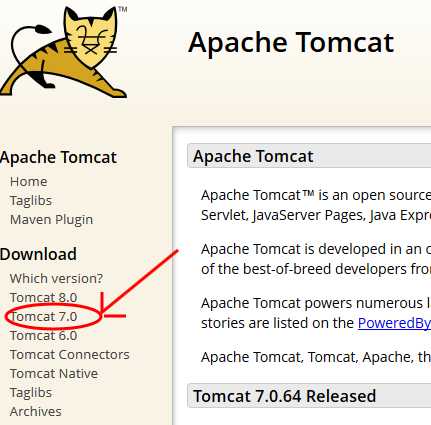This screenshot has width=431, height=425.
Task: Open Tomcat Native download page
Action: click(54, 373)
